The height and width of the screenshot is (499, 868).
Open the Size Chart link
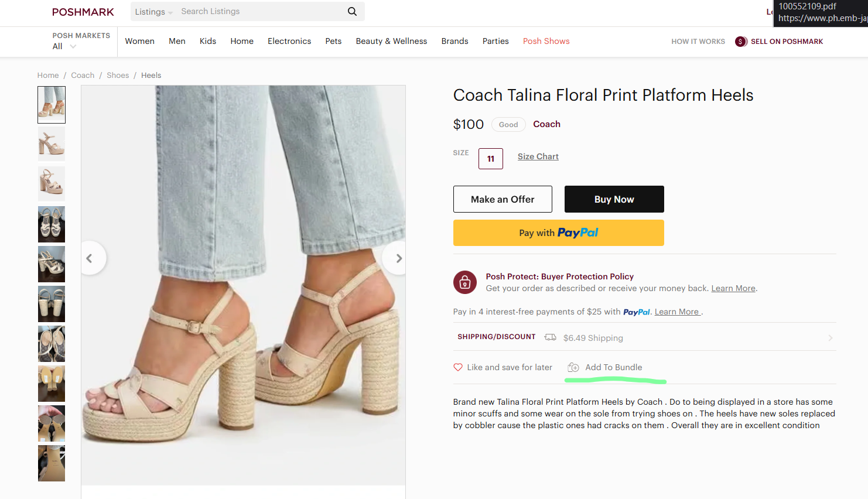[x=538, y=156]
